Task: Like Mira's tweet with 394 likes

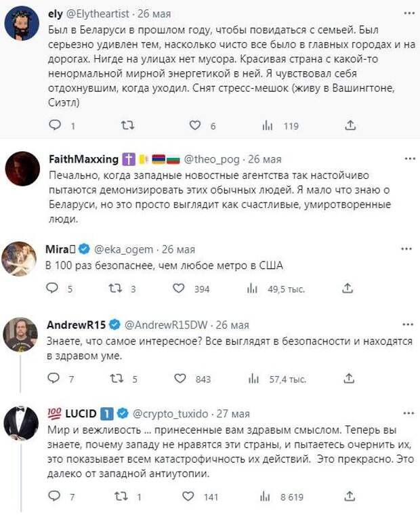Action: (x=179, y=289)
